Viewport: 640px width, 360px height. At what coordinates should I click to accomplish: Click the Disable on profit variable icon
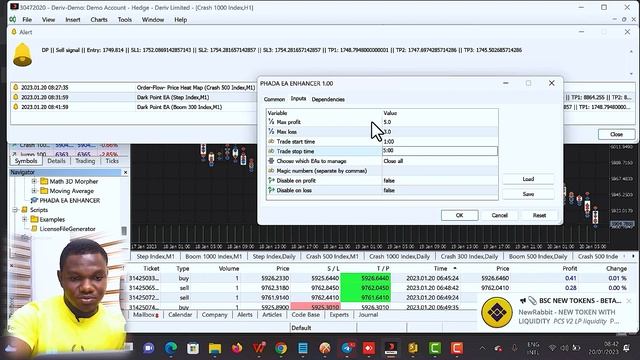click(271, 180)
